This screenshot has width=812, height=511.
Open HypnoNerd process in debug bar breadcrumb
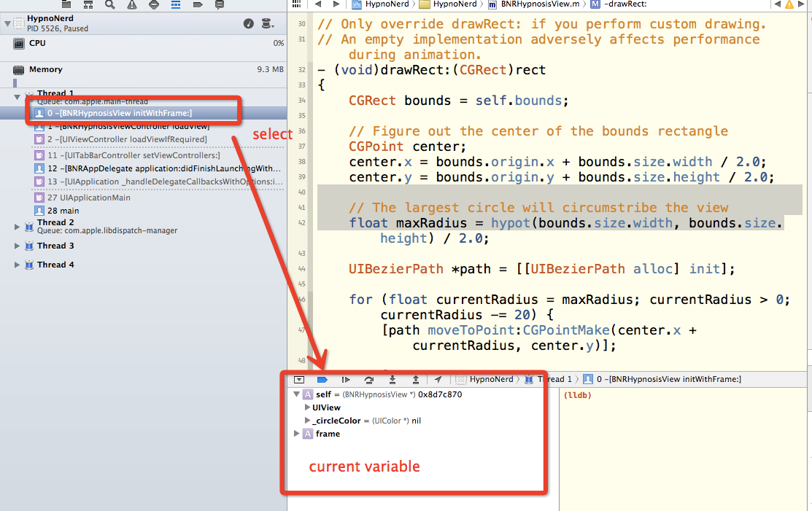[484, 380]
